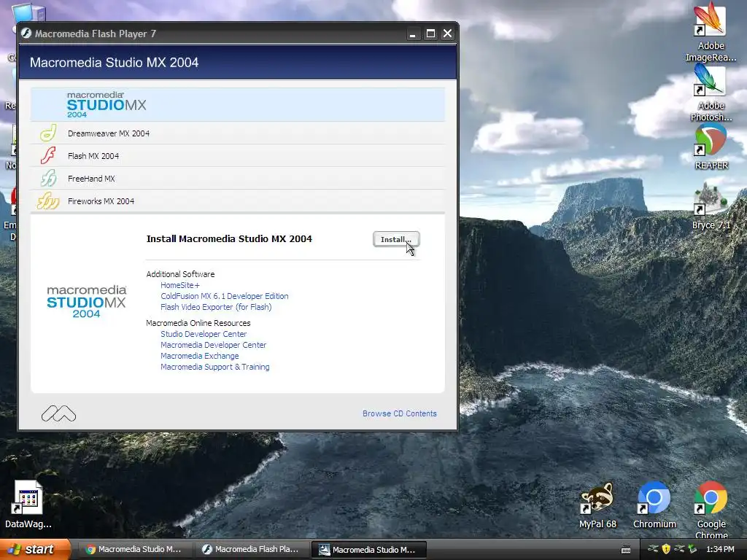Open Flash Video Exporter (for Flash) link
Screen dimensions: 747x560
[x=216, y=307]
